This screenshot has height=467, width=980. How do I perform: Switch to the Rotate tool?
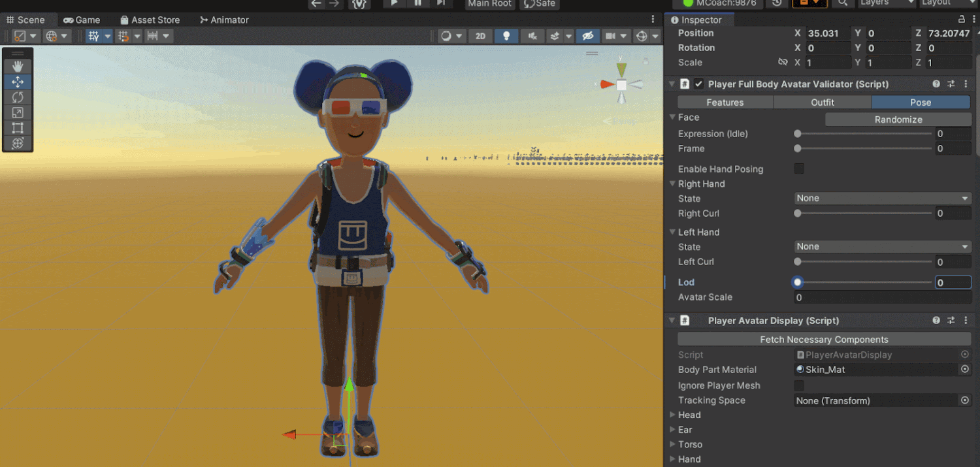18,97
